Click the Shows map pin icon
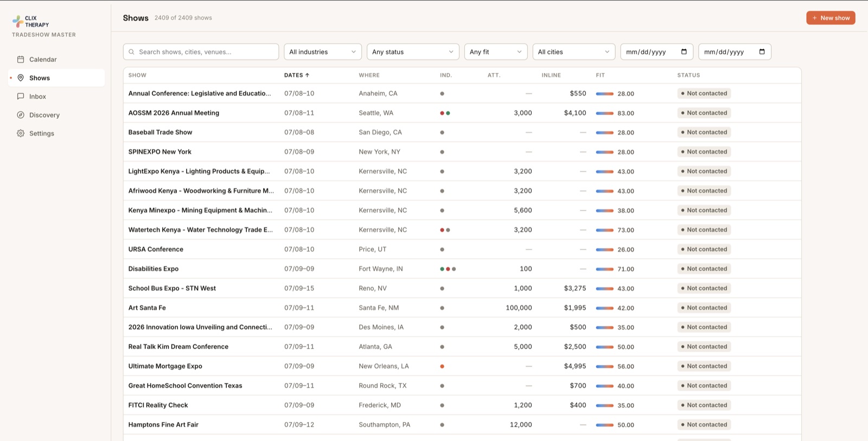The width and height of the screenshot is (868, 441). (x=21, y=78)
